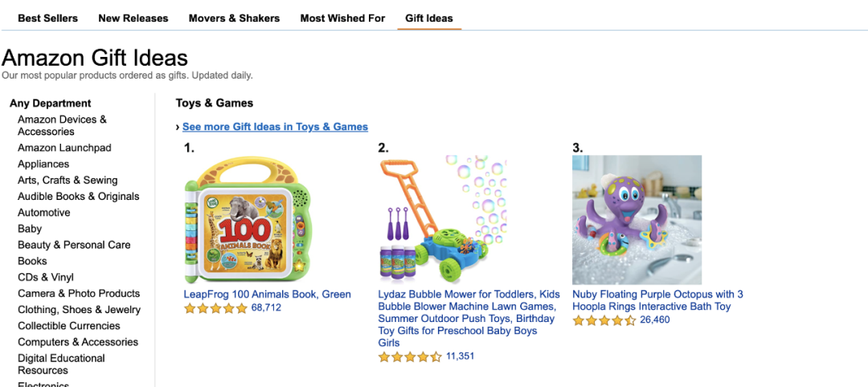
Task: Go to Movers & Shakers tab
Action: (234, 18)
